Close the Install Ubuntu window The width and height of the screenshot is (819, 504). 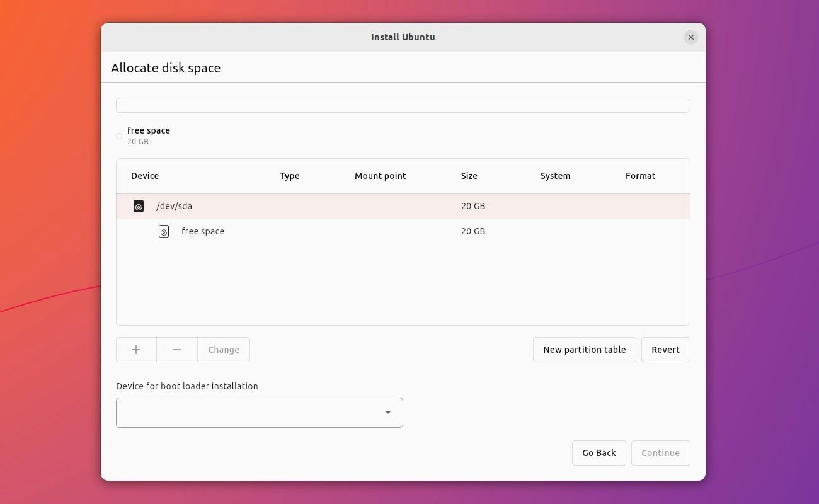coord(691,37)
